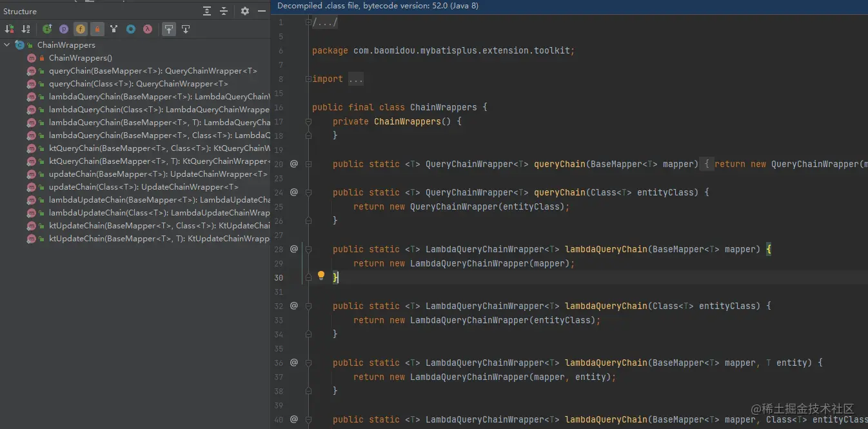
Task: Click the folded import '...' placeholder
Action: point(356,79)
